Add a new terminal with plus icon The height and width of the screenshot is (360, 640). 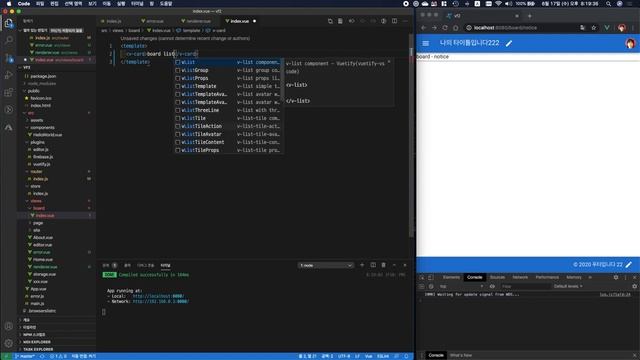pos(362,265)
